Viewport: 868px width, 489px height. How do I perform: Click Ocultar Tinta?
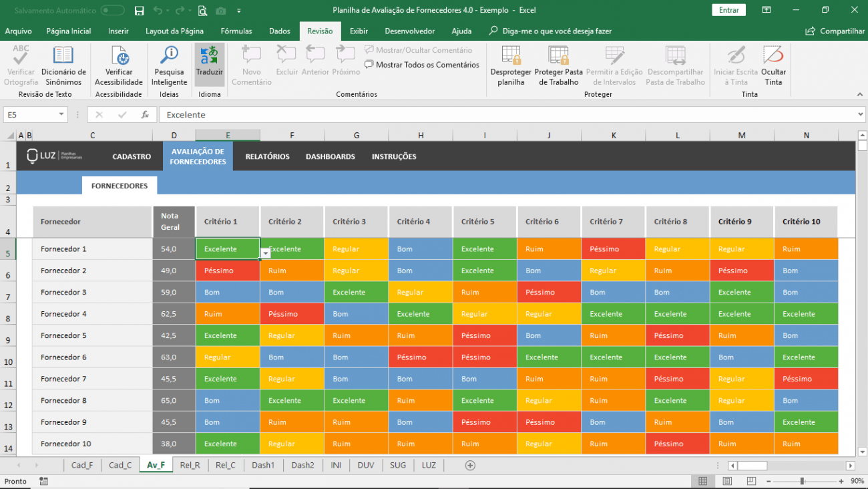point(773,65)
